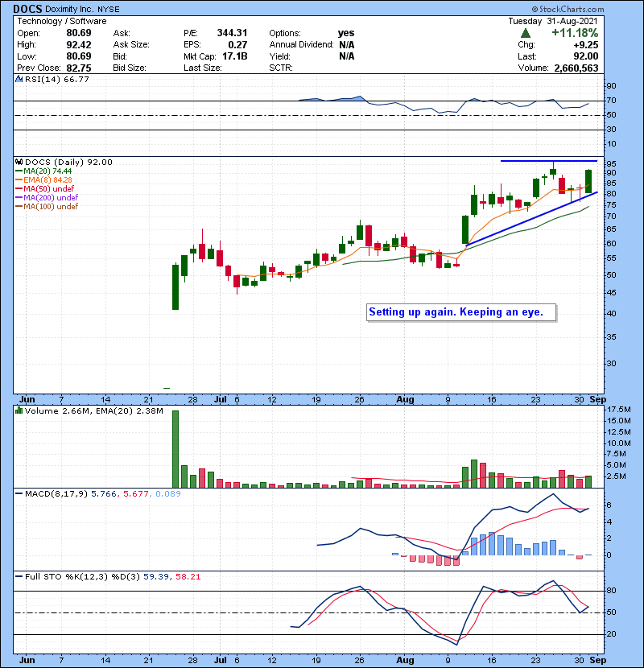Select the Doximity Inc. company name
644x668 pixels.
(70, 9)
